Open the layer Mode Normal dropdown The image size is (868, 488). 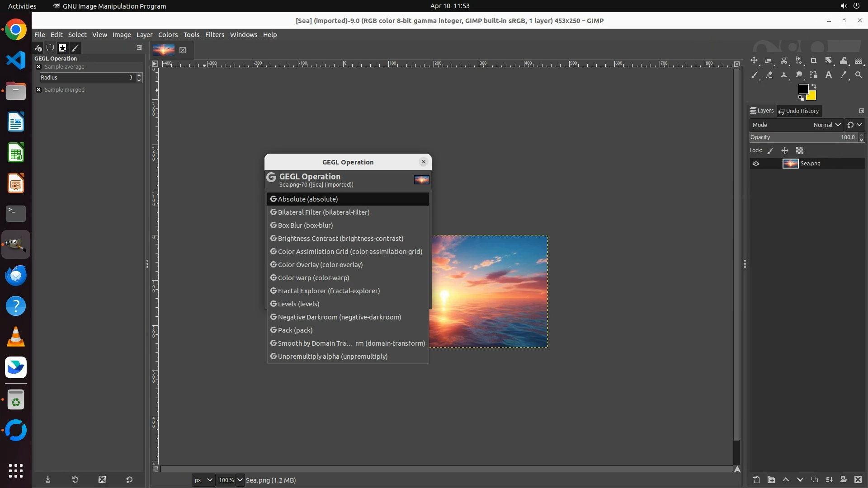click(826, 125)
